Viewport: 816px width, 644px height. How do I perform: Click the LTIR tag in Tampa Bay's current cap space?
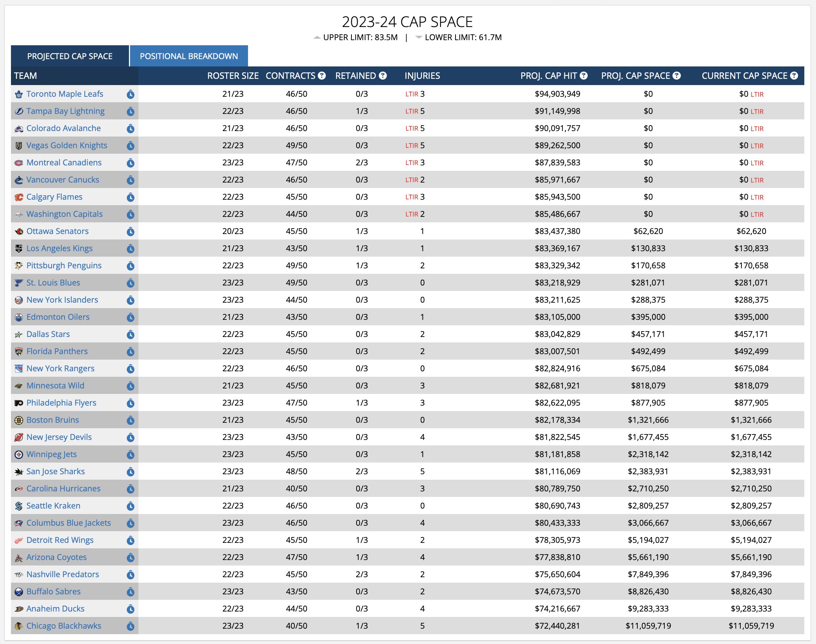757,112
